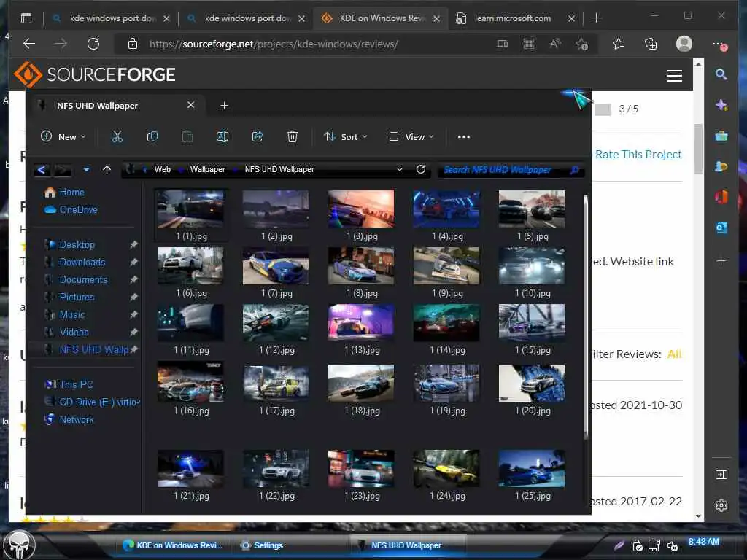Open the New dropdown in Explorer
The width and height of the screenshot is (747, 560).
[x=63, y=136]
